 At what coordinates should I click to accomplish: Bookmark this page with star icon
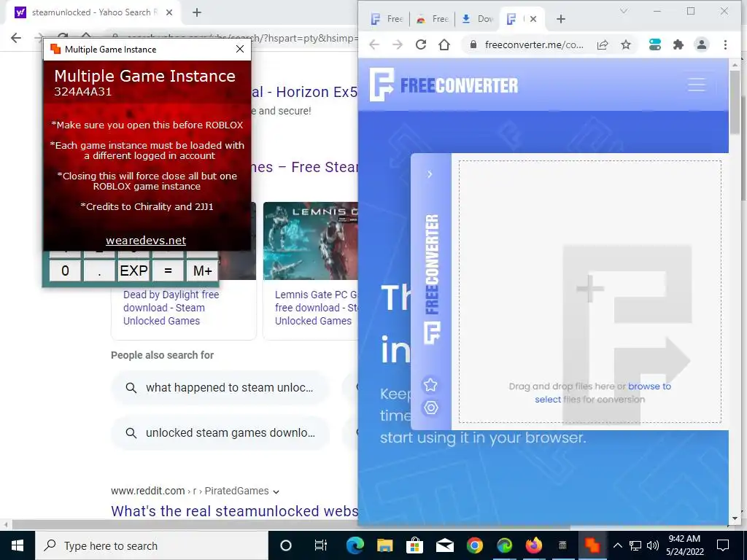pyautogui.click(x=625, y=44)
